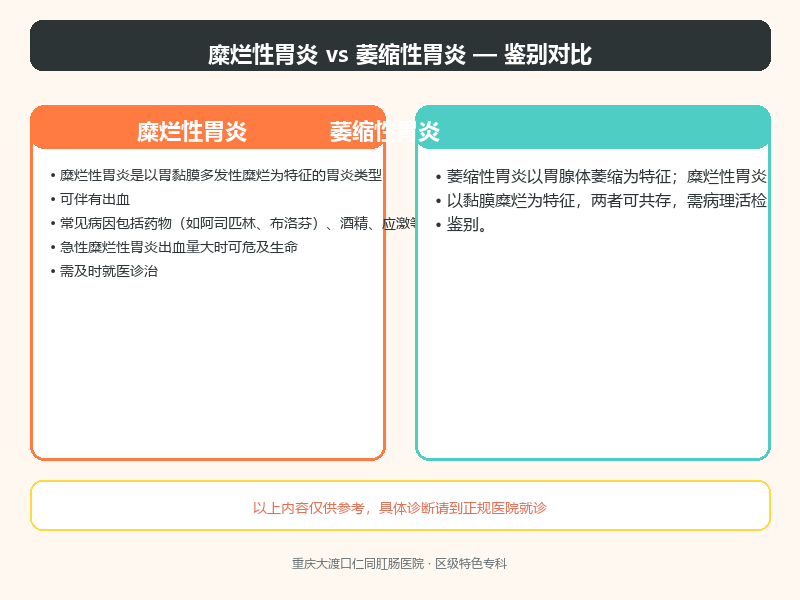Click bullet '可伴有出血'
This screenshot has width=800, height=600.
[x=95, y=199]
